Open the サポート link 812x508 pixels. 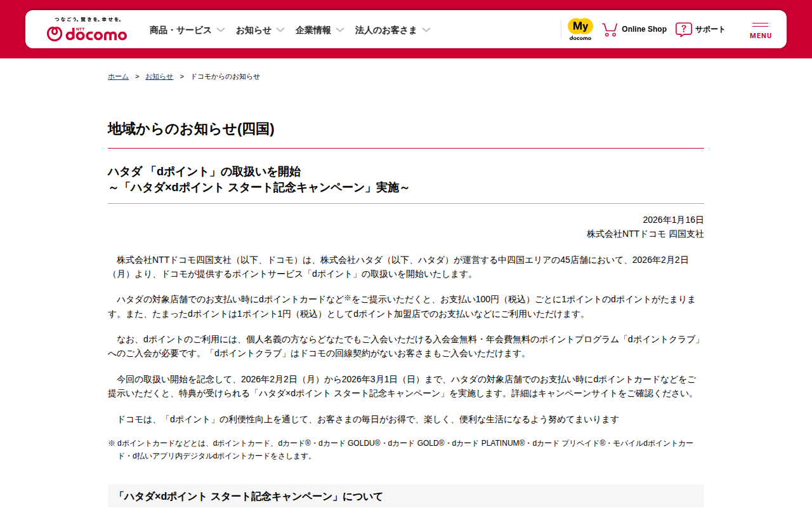(710, 29)
